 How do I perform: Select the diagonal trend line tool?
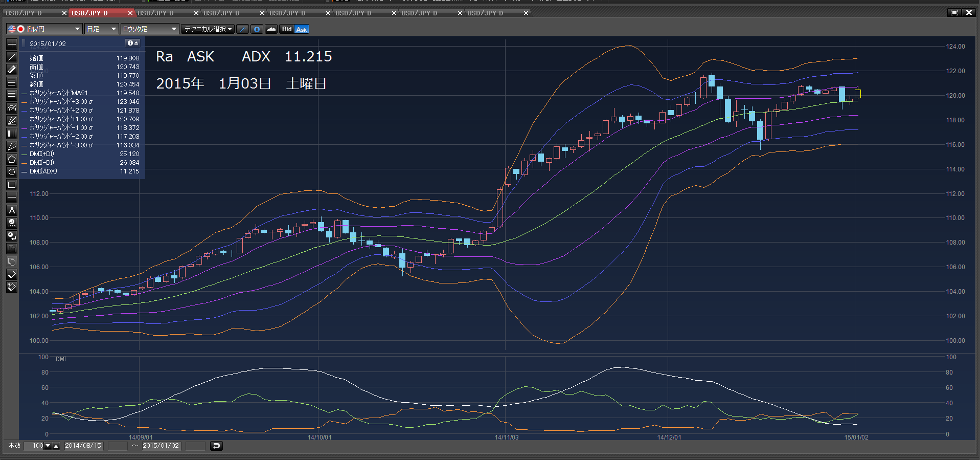(x=12, y=57)
